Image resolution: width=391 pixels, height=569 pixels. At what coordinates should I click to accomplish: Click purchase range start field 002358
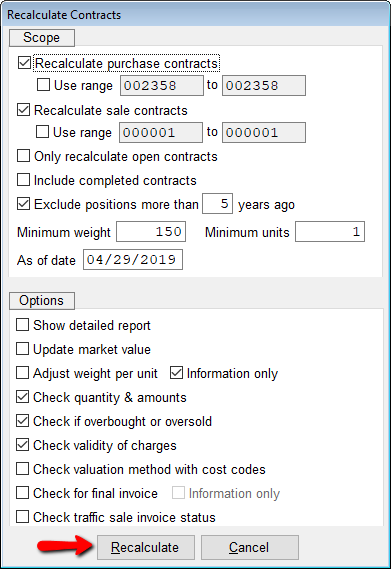coord(162,86)
